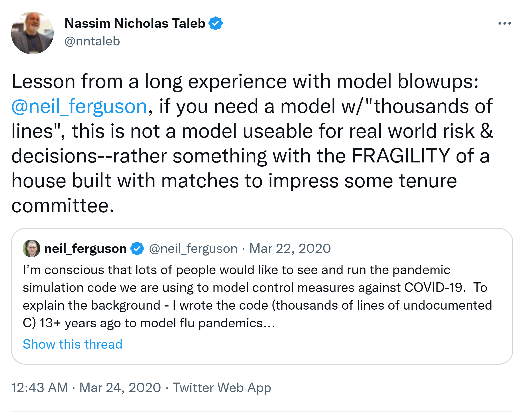
Task: Open the three-dot more options menu
Action: tap(505, 23)
